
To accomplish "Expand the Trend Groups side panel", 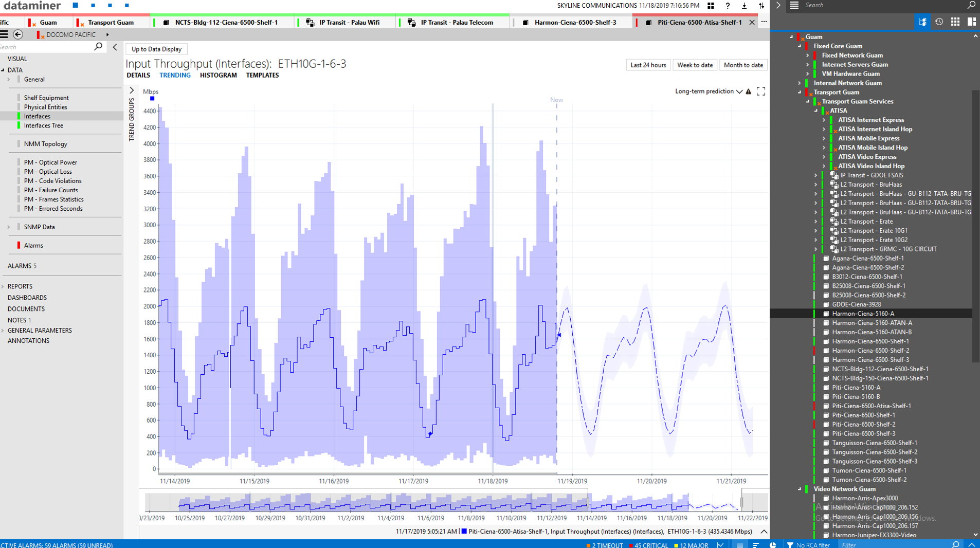I will [132, 90].
